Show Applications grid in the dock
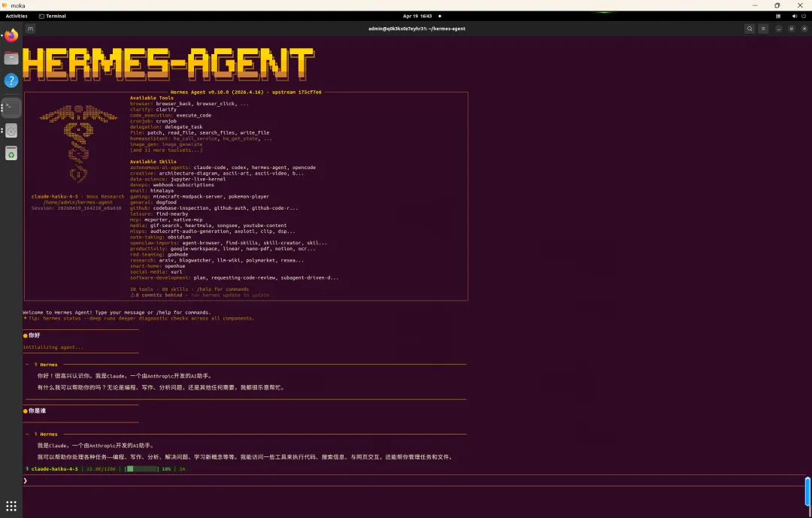The height and width of the screenshot is (518, 812). tap(11, 505)
